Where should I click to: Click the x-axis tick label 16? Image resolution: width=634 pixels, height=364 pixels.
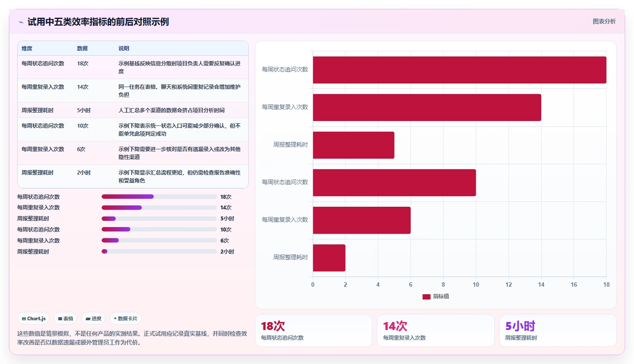click(574, 284)
